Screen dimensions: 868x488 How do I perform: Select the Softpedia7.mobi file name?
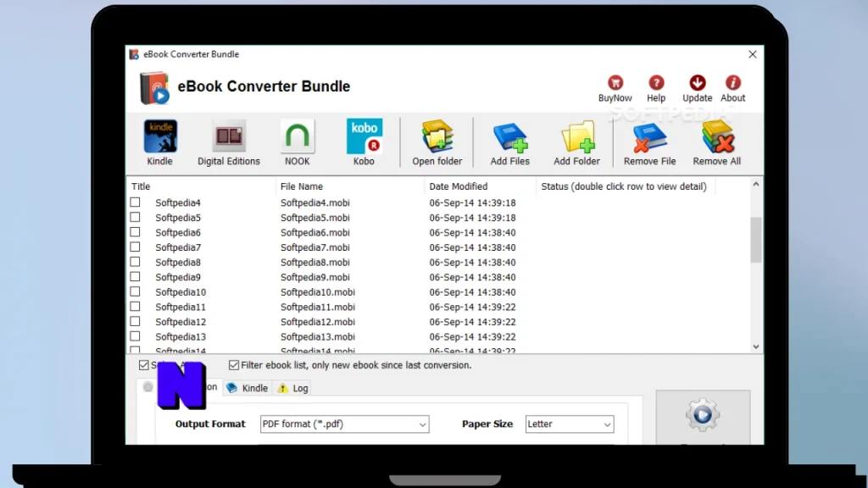tap(315, 248)
